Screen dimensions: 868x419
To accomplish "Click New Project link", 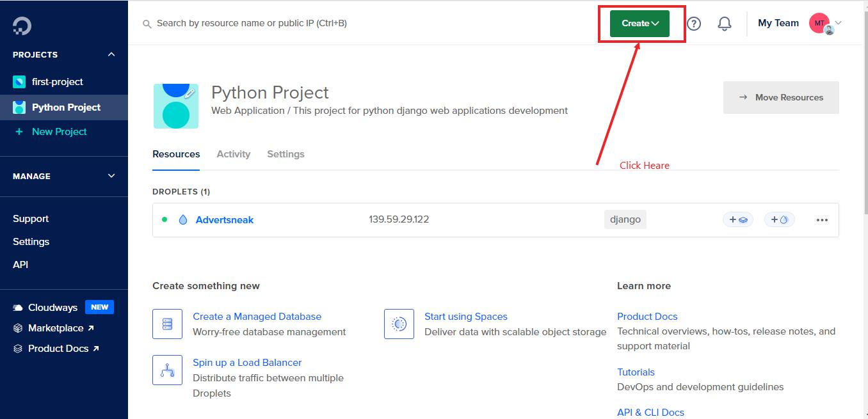I will (60, 132).
